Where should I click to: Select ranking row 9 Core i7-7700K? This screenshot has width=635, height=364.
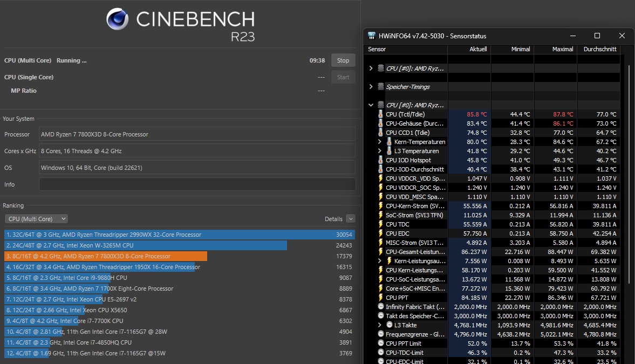click(x=180, y=321)
